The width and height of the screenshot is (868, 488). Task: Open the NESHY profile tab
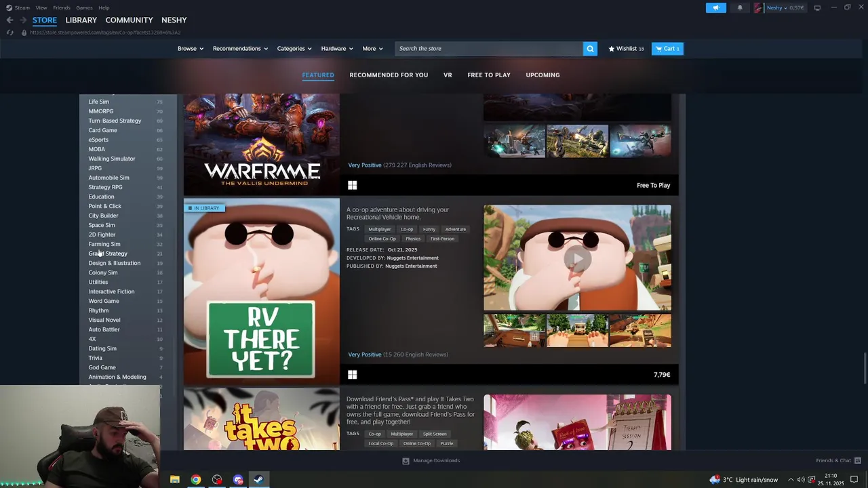click(x=174, y=20)
